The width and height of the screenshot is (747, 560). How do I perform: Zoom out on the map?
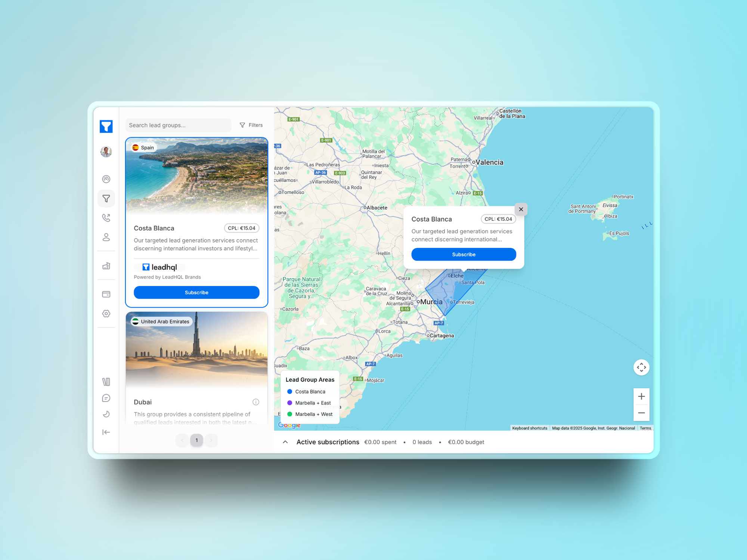pos(641,413)
